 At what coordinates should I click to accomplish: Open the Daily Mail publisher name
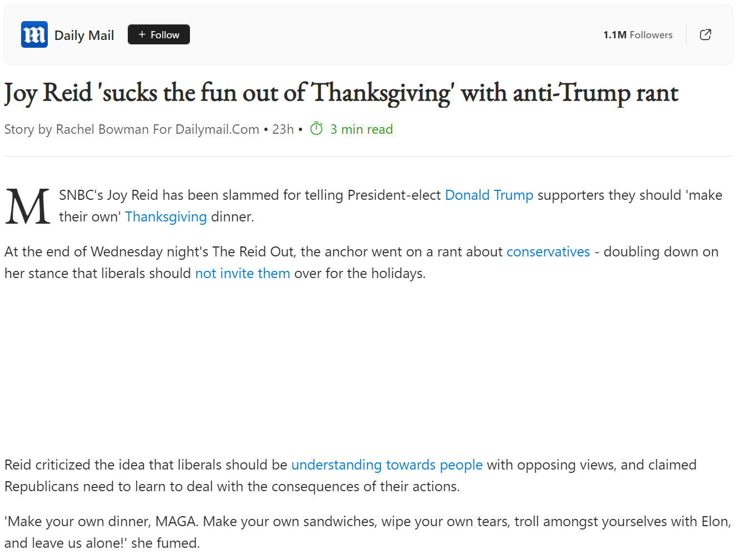[84, 36]
